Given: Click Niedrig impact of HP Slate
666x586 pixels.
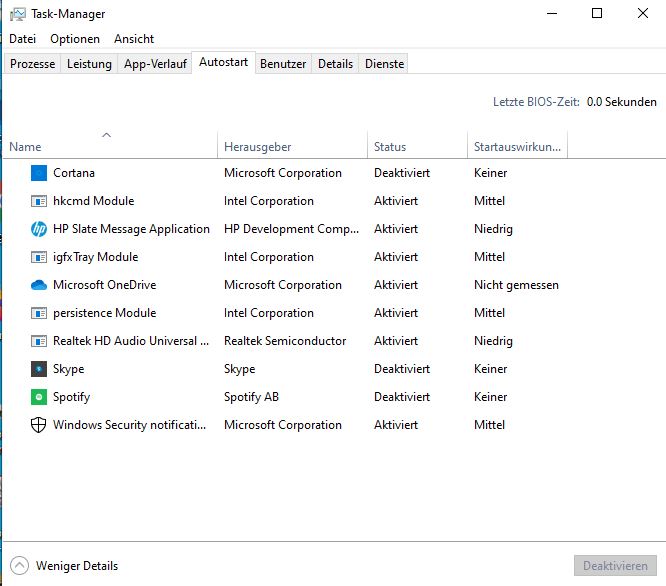Looking at the screenshot, I should (493, 229).
